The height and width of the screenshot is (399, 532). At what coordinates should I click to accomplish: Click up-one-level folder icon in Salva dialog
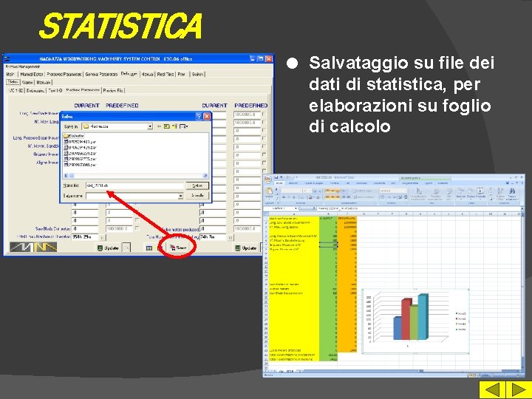pos(166,126)
